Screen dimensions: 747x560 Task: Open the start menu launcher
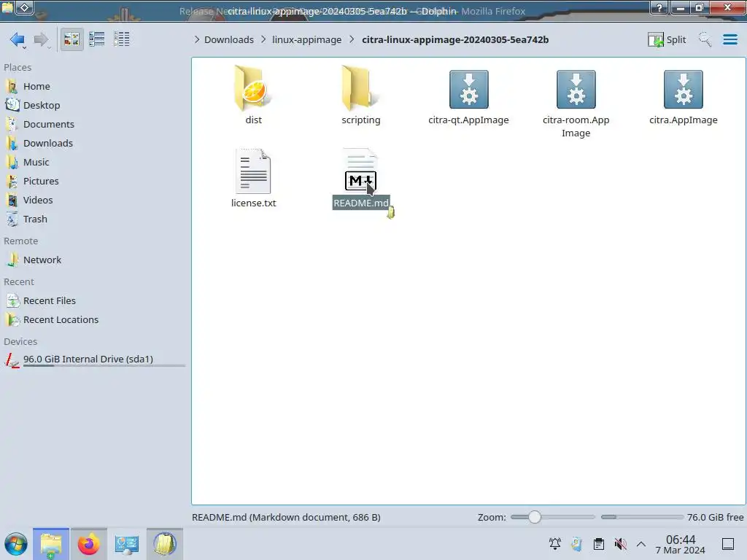tap(16, 544)
